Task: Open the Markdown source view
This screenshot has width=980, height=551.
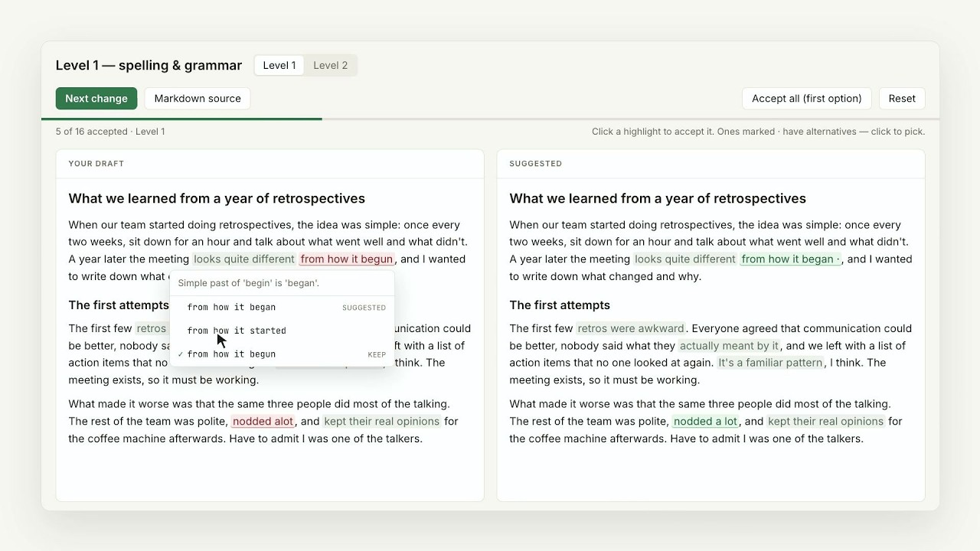Action: (x=198, y=98)
